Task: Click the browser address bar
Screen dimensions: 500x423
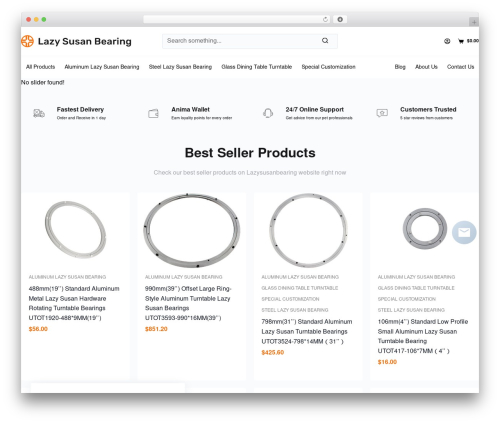Action: [x=237, y=19]
